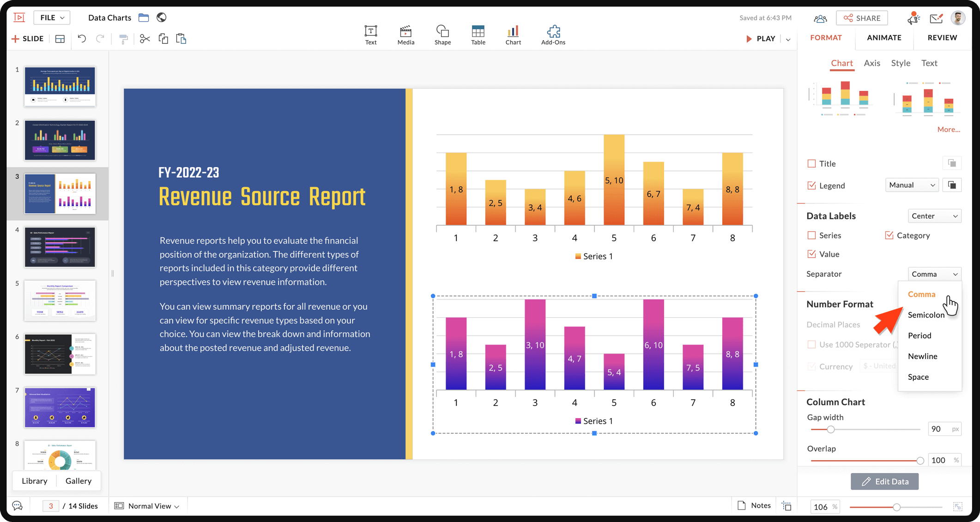980x522 pixels.
Task: Insert a Shape from toolbar
Action: [x=442, y=35]
